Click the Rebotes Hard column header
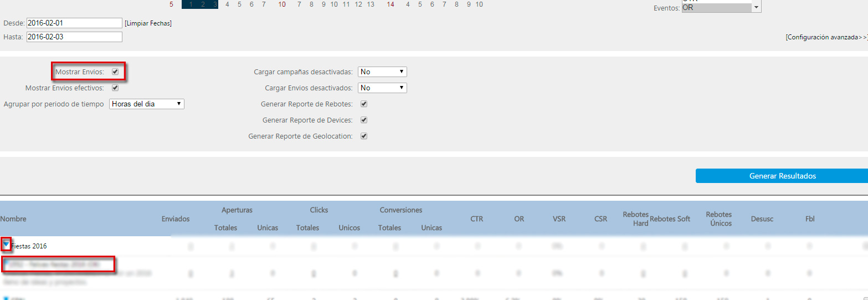This screenshot has width=868, height=300. (636, 219)
